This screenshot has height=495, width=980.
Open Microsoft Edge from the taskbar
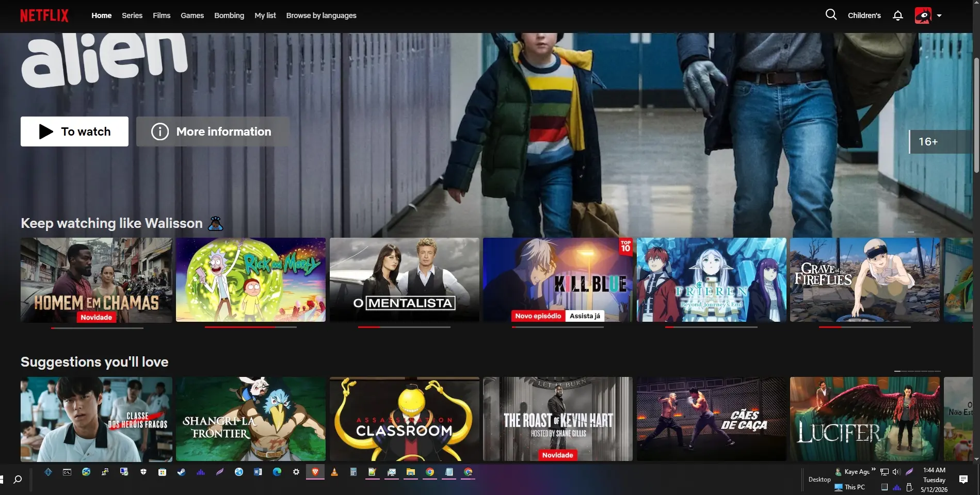(277, 472)
